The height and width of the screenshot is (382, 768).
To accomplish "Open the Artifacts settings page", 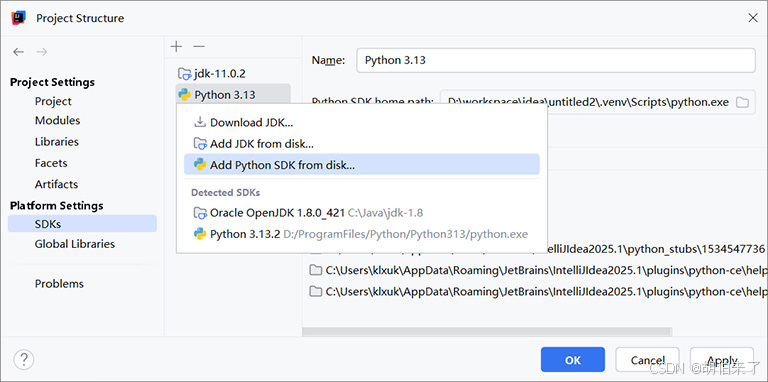I will click(x=56, y=184).
